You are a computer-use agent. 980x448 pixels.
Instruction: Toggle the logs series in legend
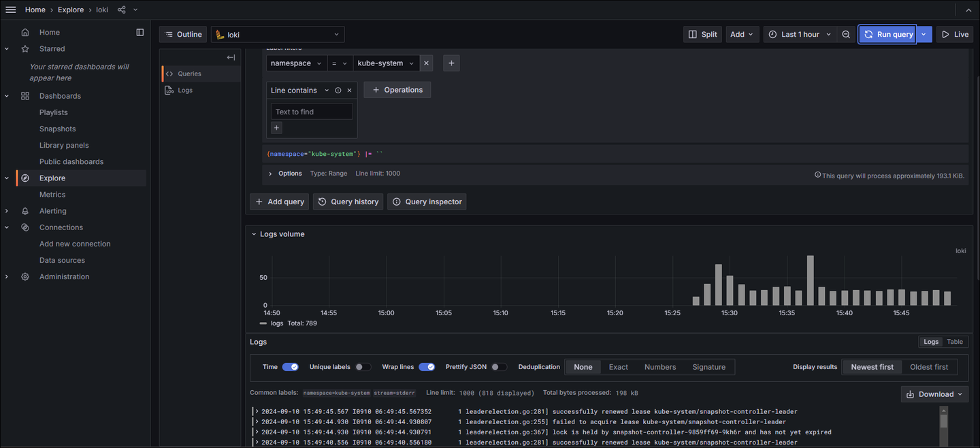(x=277, y=323)
